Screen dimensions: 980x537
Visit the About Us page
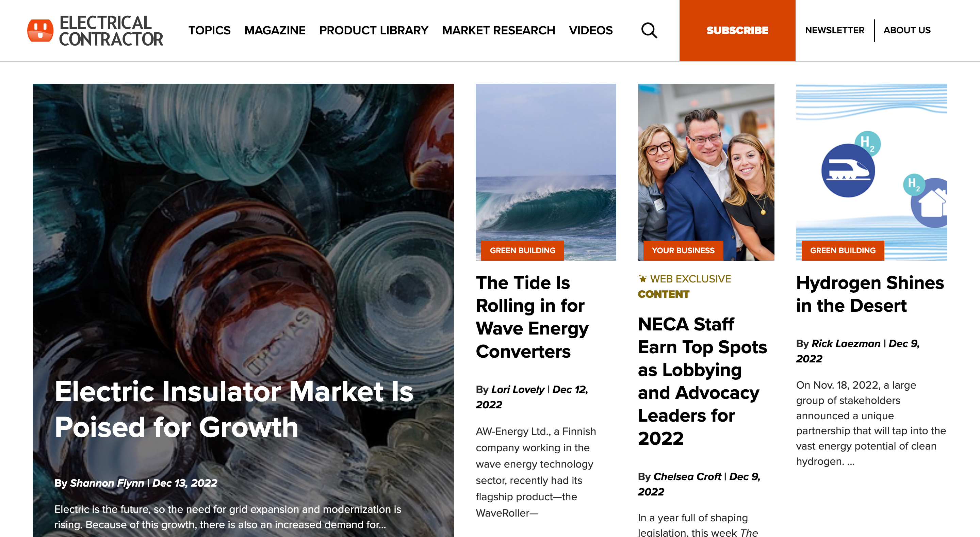906,30
